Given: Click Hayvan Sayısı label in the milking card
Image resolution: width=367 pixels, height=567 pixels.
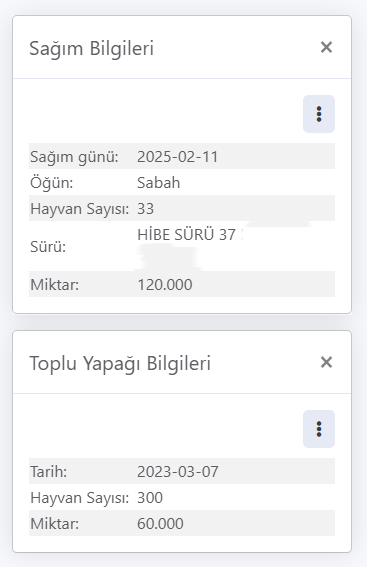Looking at the screenshot, I should (80, 209).
